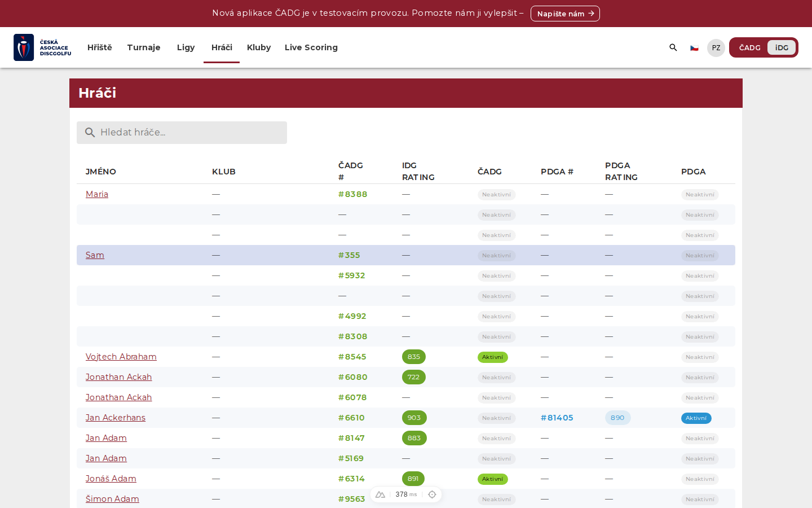Click the PDGA RATING column header
812x508 pixels.
[621, 172]
